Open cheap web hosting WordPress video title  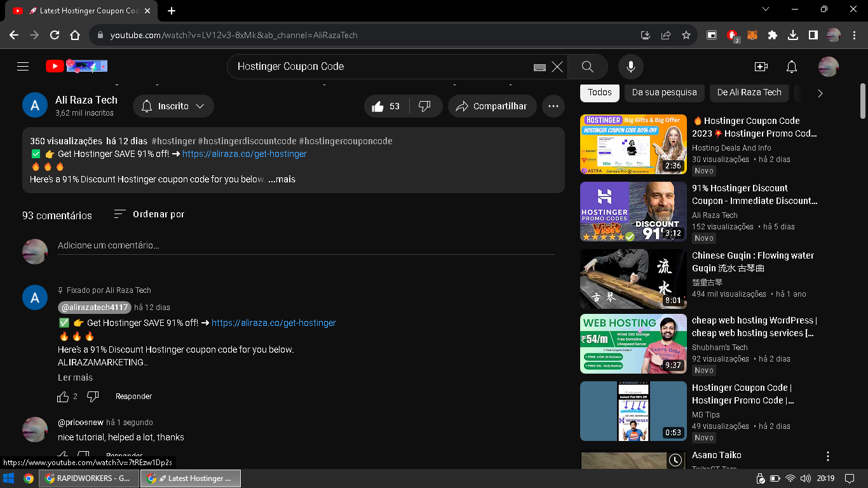(x=754, y=327)
